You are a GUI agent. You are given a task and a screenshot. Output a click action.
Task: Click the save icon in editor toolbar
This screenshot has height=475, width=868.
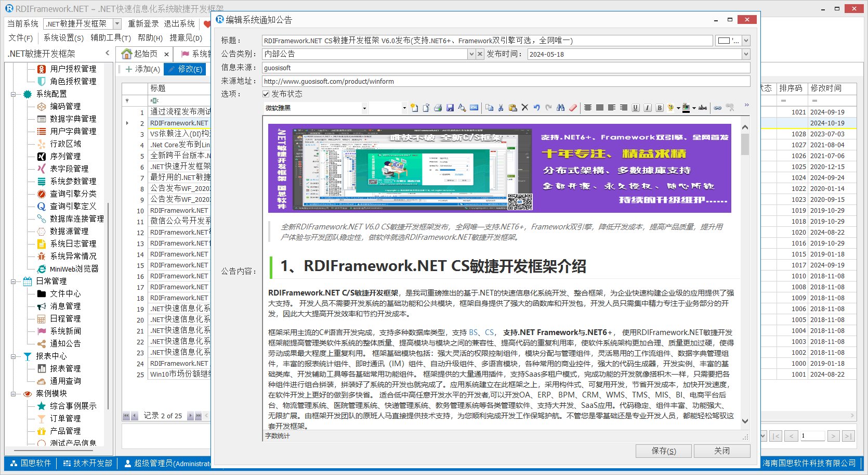pyautogui.click(x=450, y=108)
